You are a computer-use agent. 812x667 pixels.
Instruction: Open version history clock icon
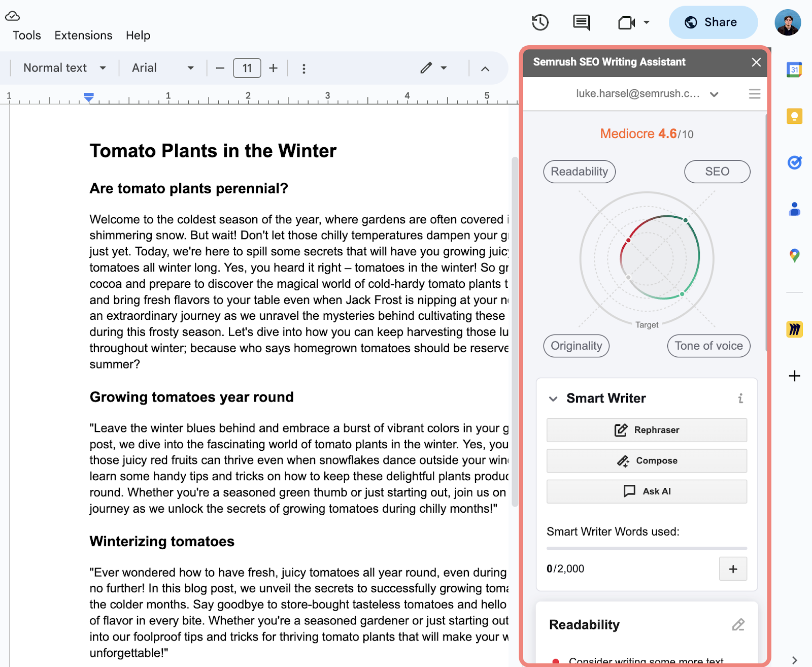[x=540, y=22]
